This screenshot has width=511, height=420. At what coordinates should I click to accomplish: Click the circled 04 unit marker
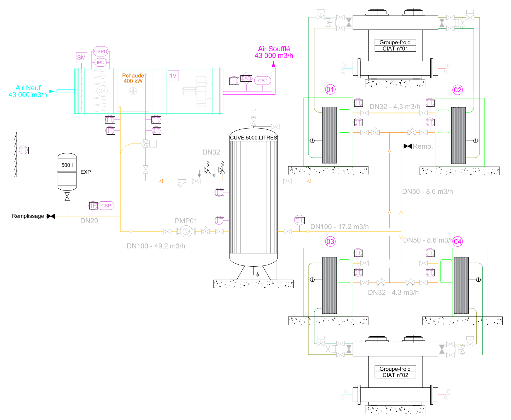click(x=457, y=242)
